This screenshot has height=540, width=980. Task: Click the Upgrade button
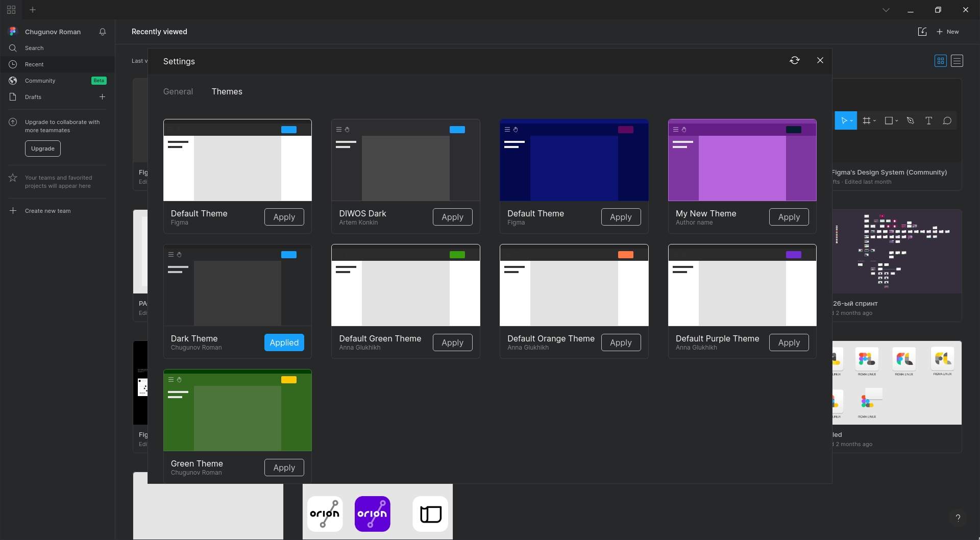(42, 148)
